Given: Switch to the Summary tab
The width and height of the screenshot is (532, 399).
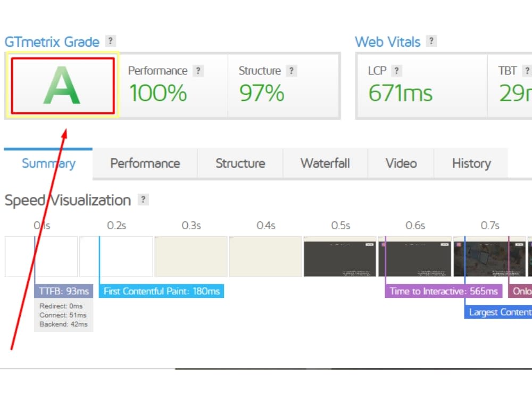Looking at the screenshot, I should coord(48,163).
